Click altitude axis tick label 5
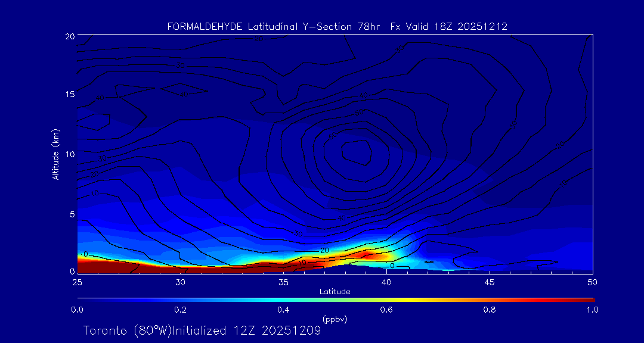This screenshot has height=343, width=644. (71, 214)
